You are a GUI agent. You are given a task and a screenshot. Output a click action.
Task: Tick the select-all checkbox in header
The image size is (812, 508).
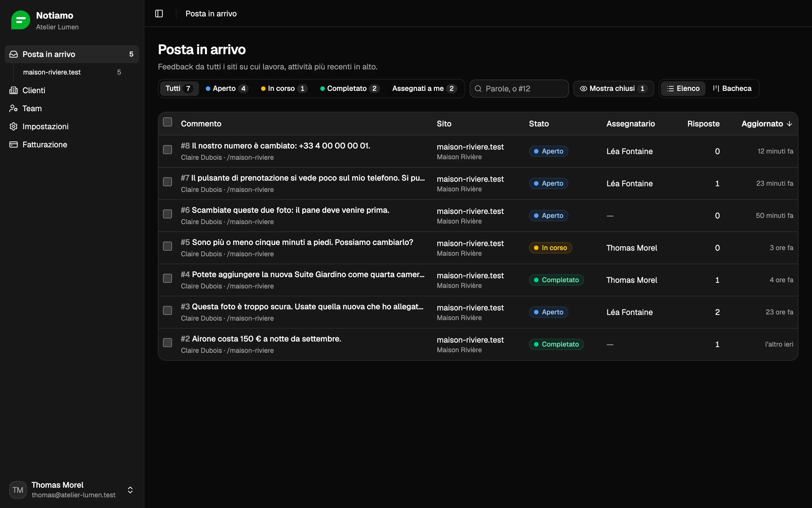click(x=167, y=122)
